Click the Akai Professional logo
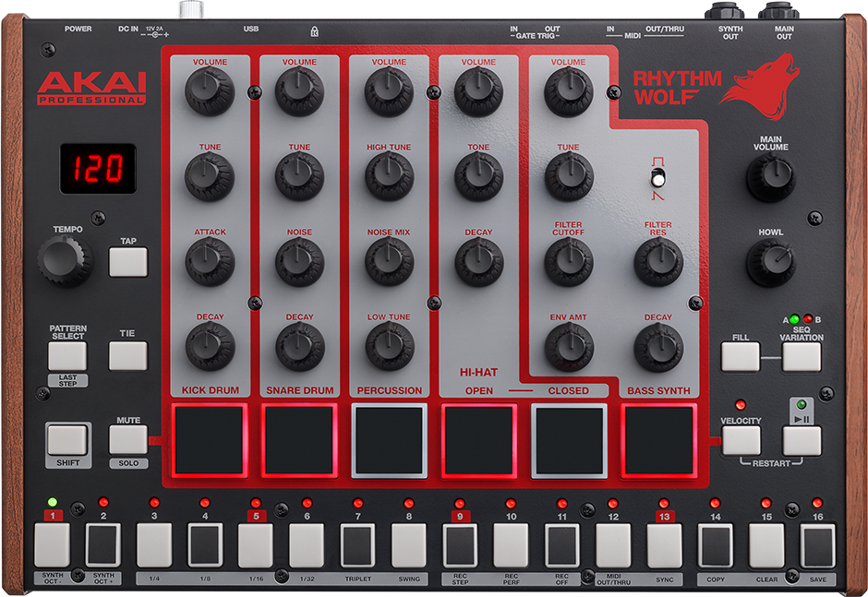The height and width of the screenshot is (597, 868). [91, 88]
